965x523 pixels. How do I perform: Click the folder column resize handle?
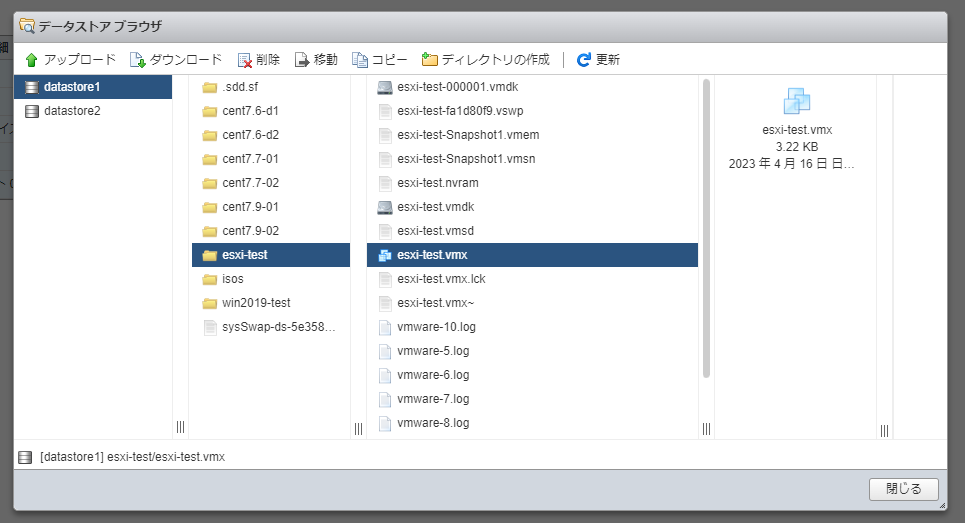(x=359, y=429)
